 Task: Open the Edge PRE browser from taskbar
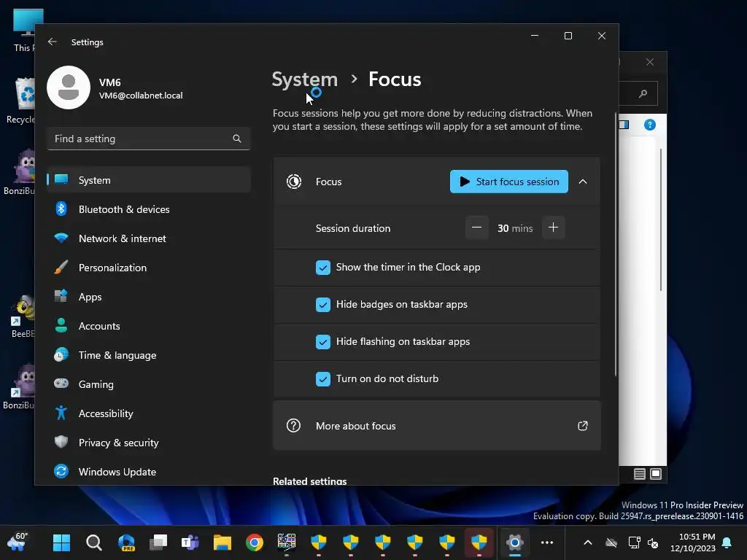(x=126, y=542)
